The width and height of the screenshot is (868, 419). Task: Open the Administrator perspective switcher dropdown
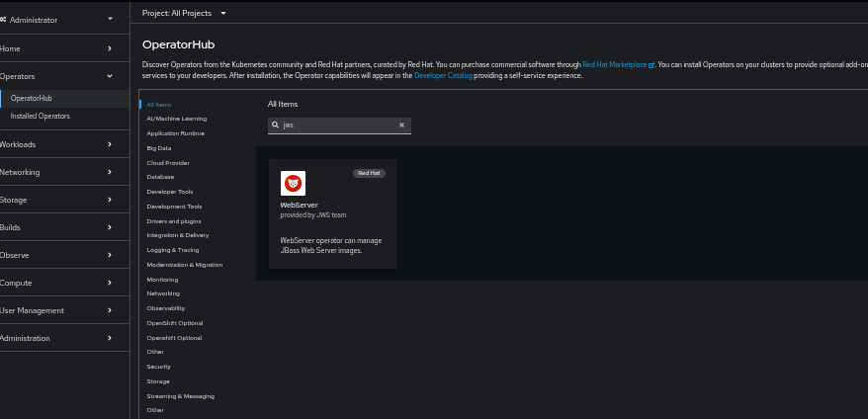coord(57,20)
